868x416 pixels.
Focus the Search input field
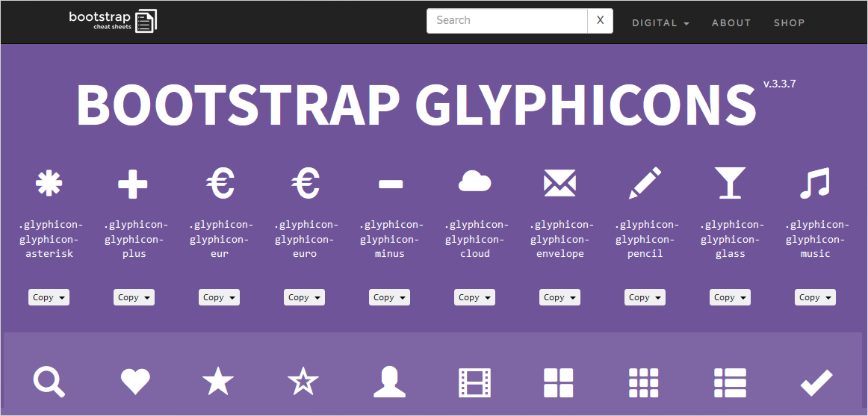pos(507,21)
